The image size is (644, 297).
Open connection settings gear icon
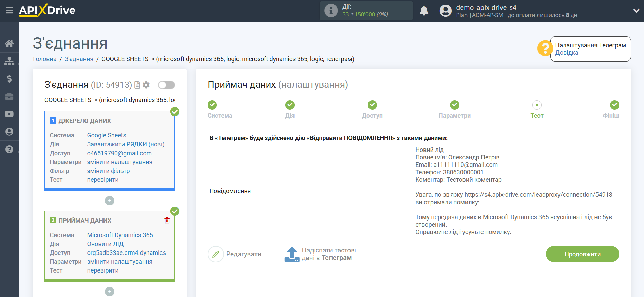point(146,85)
